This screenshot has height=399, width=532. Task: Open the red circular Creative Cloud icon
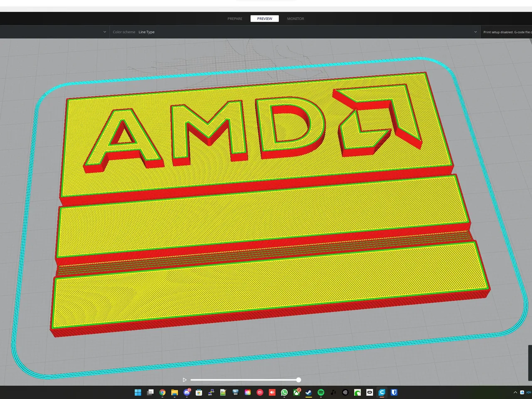(x=260, y=392)
